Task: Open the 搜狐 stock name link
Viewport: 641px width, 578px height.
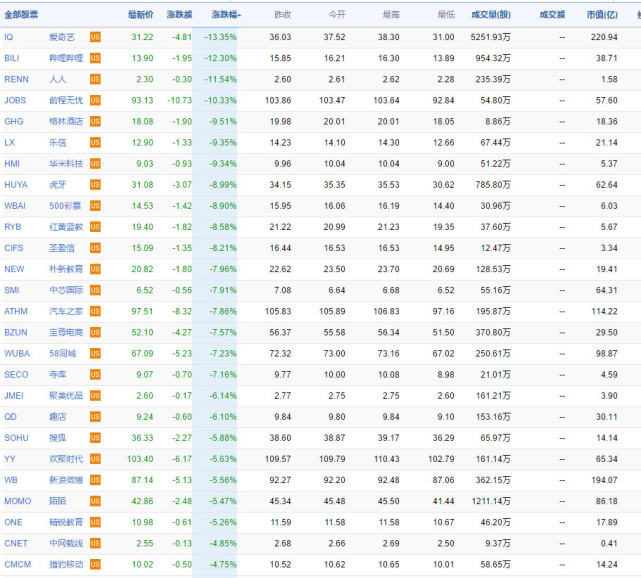Action: click(x=58, y=438)
